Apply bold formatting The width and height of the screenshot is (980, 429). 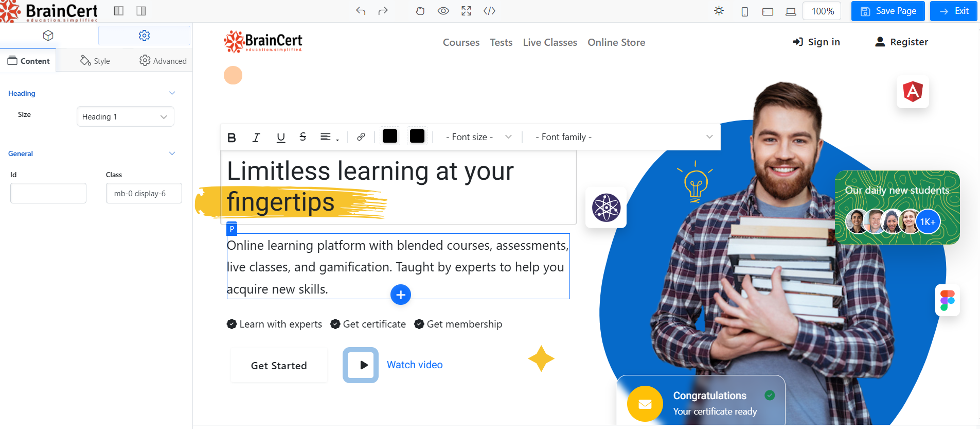(231, 138)
